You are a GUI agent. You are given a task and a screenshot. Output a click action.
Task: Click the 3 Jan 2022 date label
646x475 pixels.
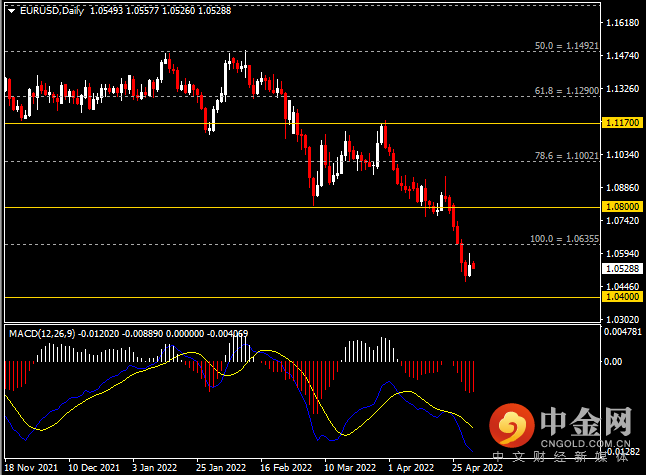pyautogui.click(x=154, y=468)
